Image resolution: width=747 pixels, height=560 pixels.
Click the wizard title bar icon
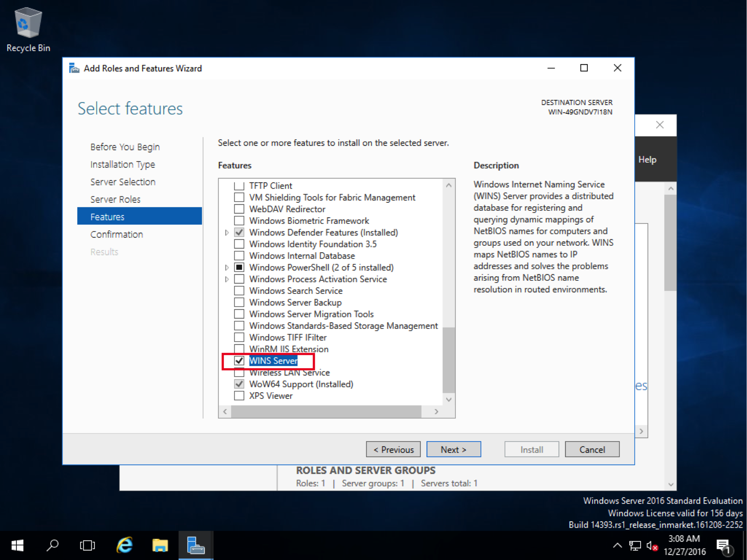pyautogui.click(x=74, y=68)
